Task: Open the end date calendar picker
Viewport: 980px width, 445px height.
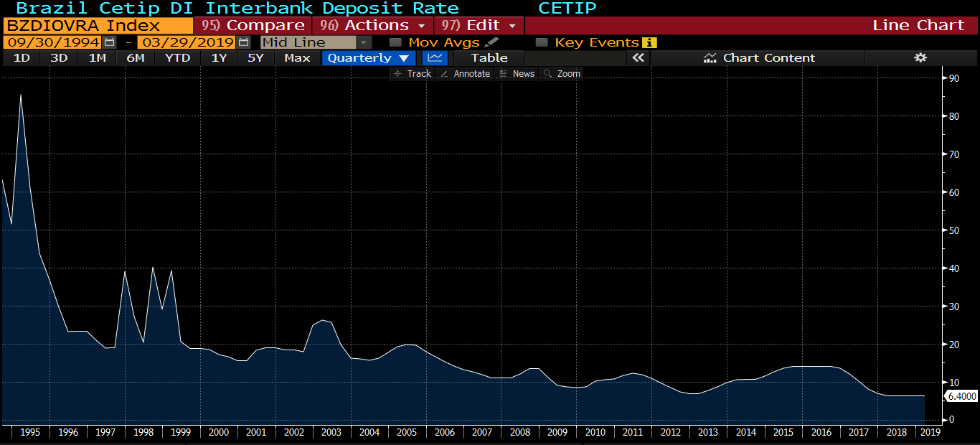Action: 243,42
